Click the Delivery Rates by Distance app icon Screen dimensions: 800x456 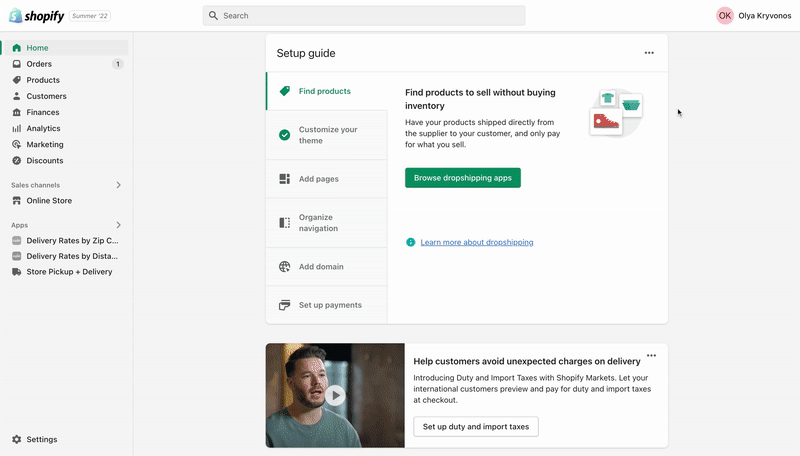(x=16, y=256)
